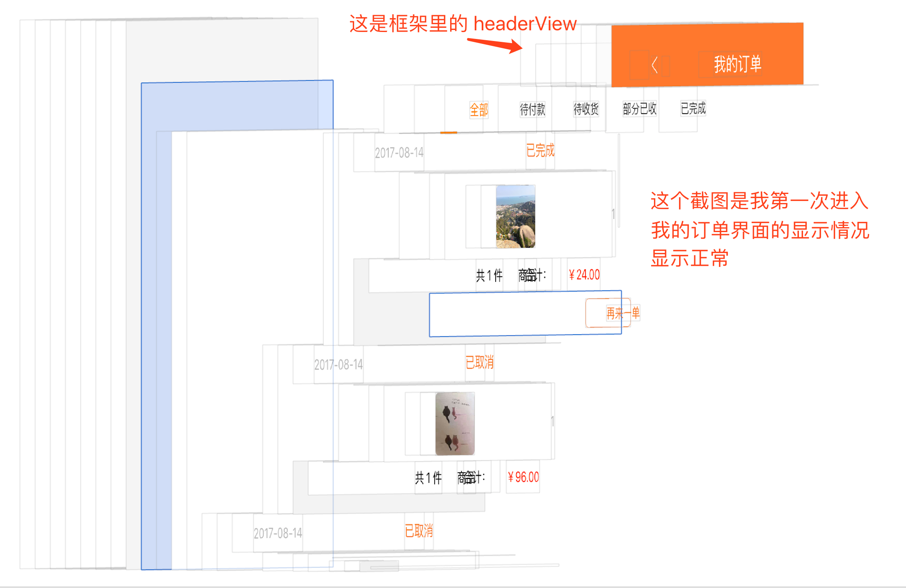This screenshot has height=588, width=906.
Task: Click the back arrow in the orange header
Action: coord(654,65)
